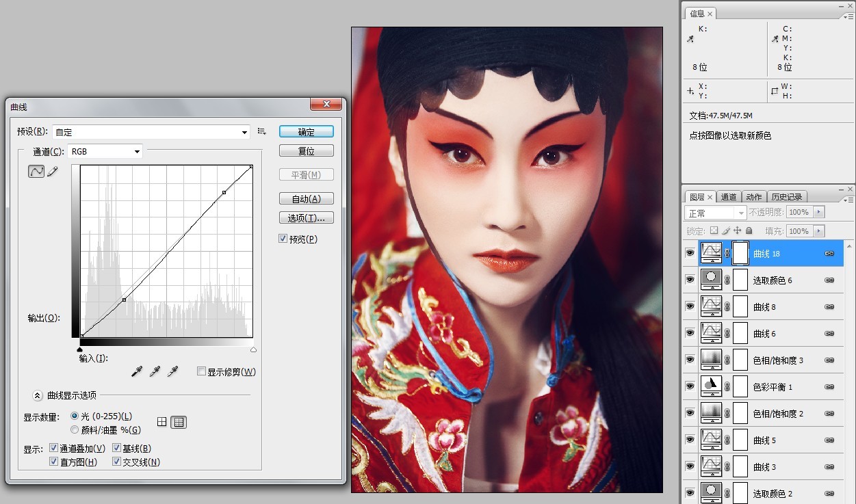Select 颜料/油墨 % radio option
This screenshot has width=856, height=504.
[75, 429]
